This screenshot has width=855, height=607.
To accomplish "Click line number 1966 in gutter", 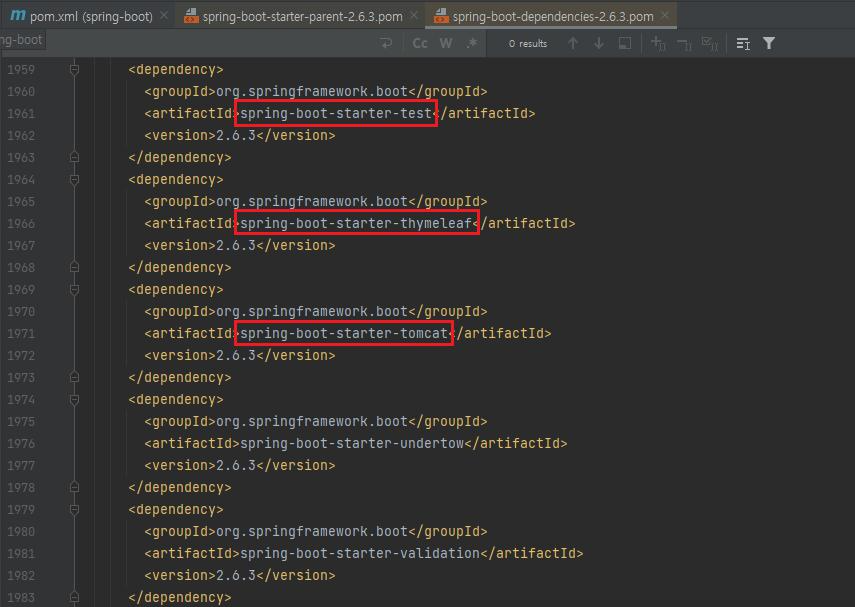I will click(21, 224).
